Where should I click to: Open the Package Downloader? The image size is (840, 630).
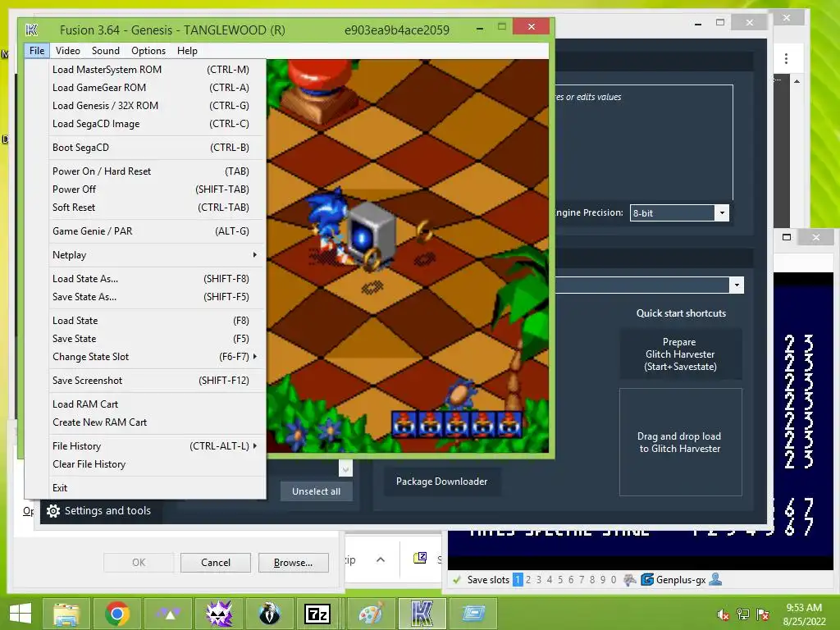pos(442,481)
